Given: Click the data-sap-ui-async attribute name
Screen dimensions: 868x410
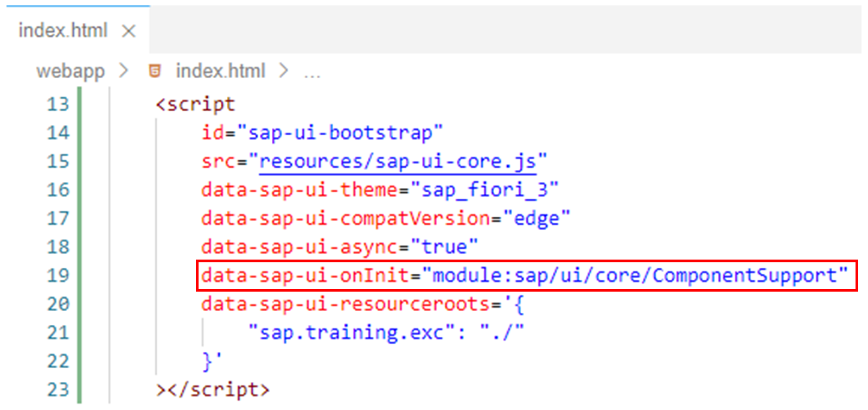Looking at the screenshot, I should (300, 248).
